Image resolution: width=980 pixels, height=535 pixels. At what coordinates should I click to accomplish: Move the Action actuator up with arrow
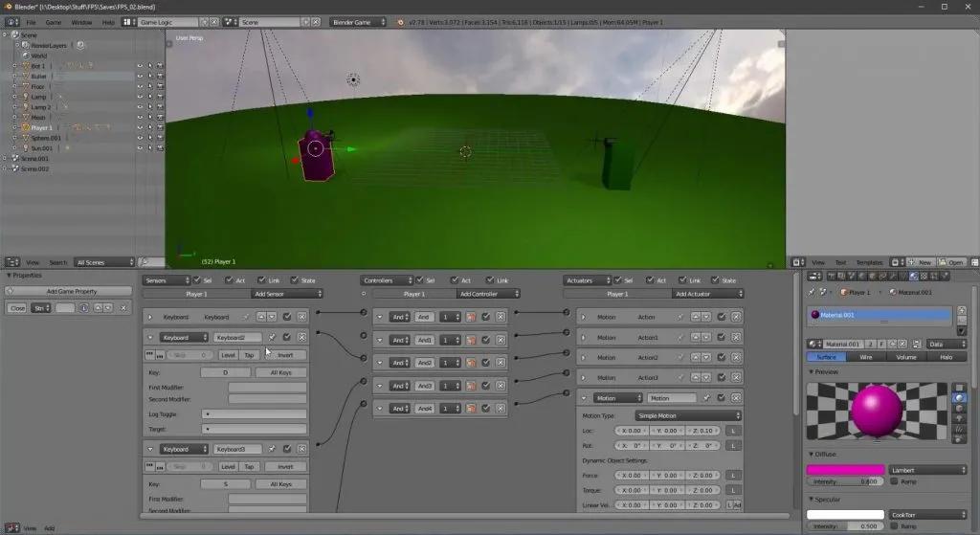[696, 317]
